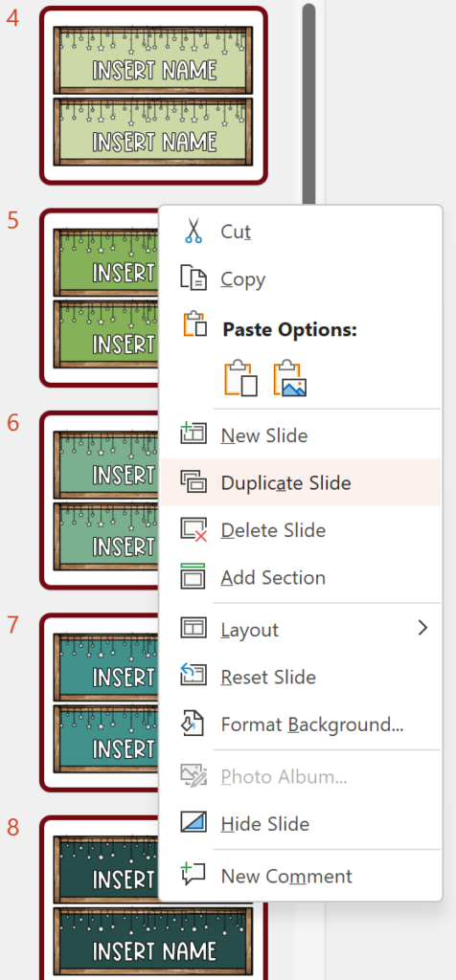This screenshot has height=980, width=456.
Task: Click the scissors Cut icon
Action: 194,232
